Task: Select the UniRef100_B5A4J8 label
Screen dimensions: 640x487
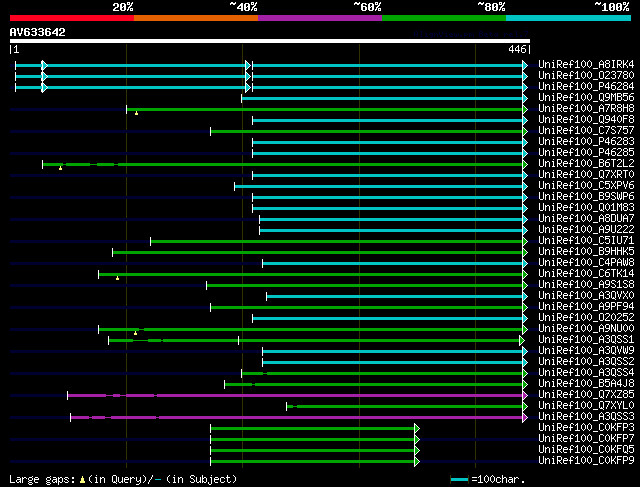Action: pyautogui.click(x=586, y=384)
